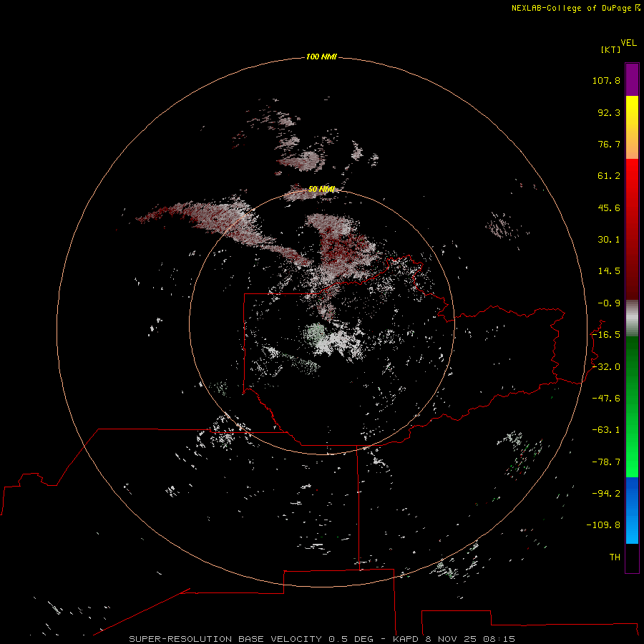
Task: Click the -63.1 velocity scale value
Action: point(606,430)
